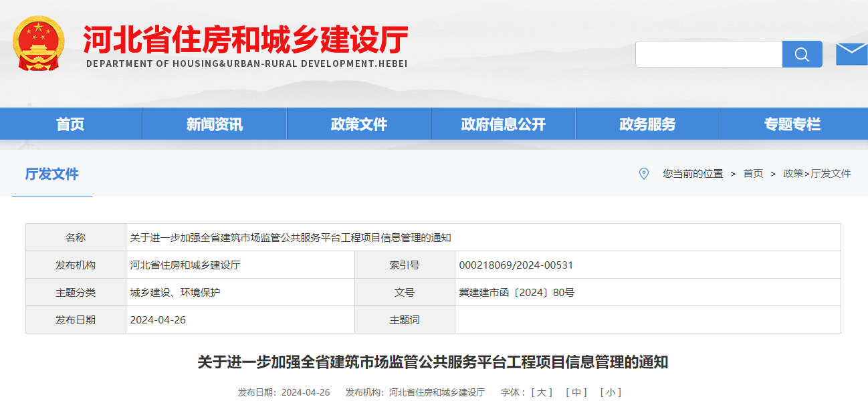Click the 您当前的位置 breadcrumb label

tap(693, 173)
